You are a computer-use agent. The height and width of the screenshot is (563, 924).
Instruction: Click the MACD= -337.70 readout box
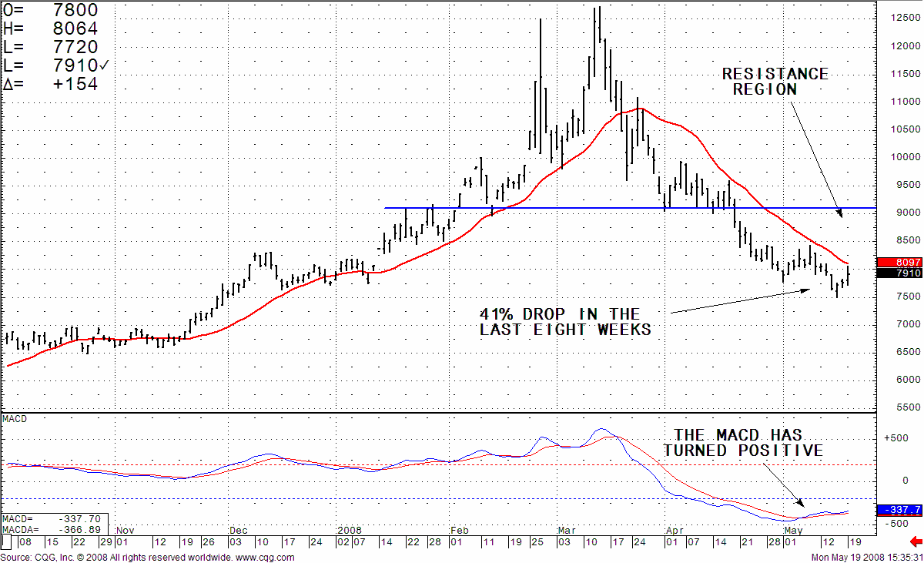pyautogui.click(x=54, y=519)
